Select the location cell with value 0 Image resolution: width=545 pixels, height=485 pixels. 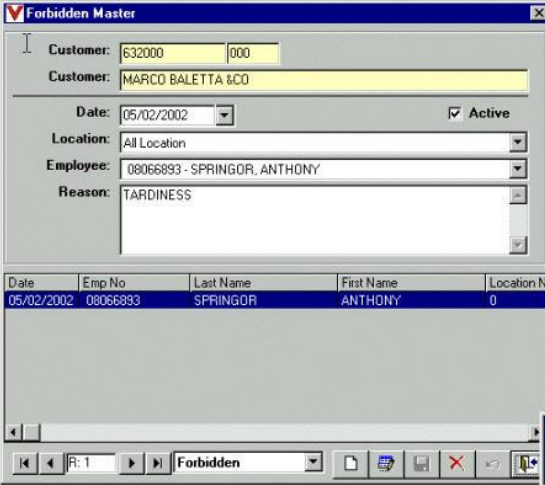coord(515,300)
